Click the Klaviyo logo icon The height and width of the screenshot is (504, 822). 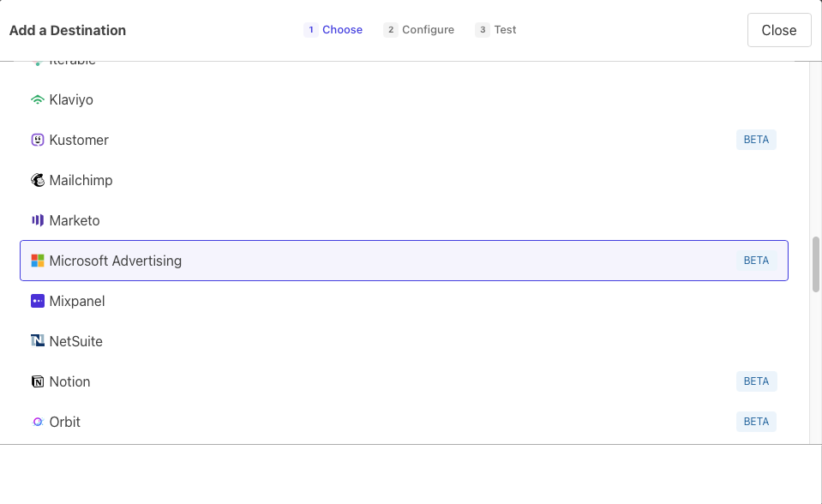[37, 100]
